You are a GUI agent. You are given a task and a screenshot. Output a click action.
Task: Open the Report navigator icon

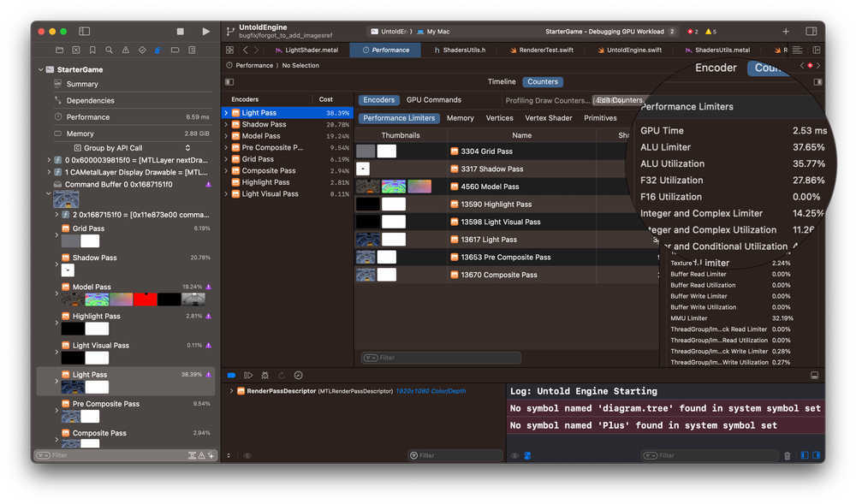tap(192, 50)
